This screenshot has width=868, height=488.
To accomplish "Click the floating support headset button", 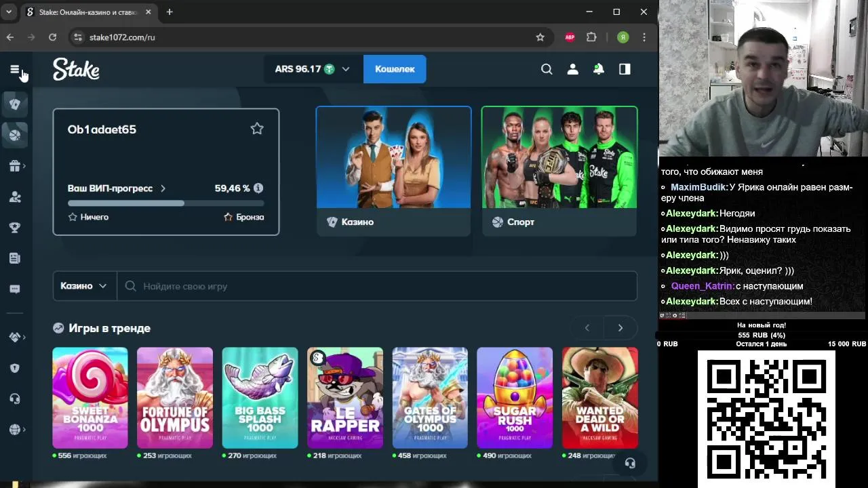I will [630, 463].
